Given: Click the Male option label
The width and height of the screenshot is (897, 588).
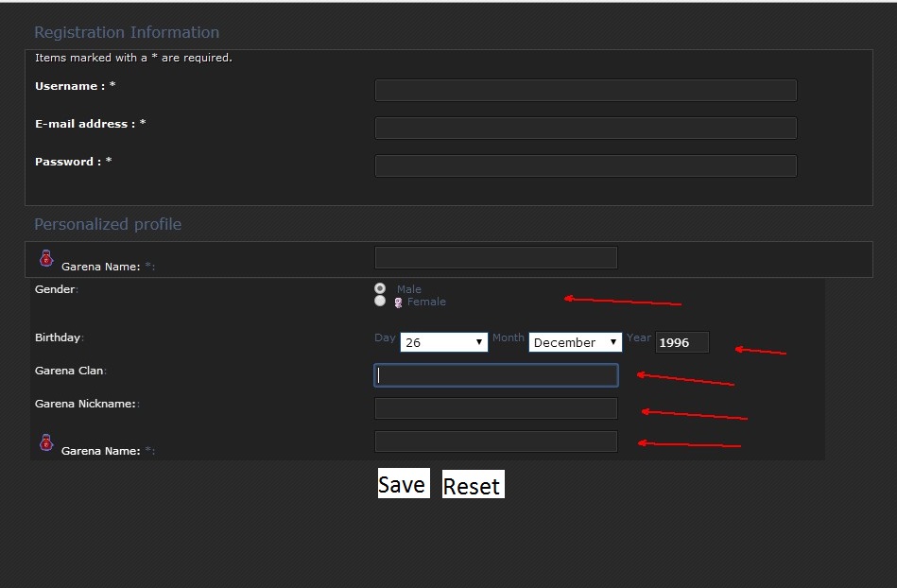Looking at the screenshot, I should click(x=409, y=289).
